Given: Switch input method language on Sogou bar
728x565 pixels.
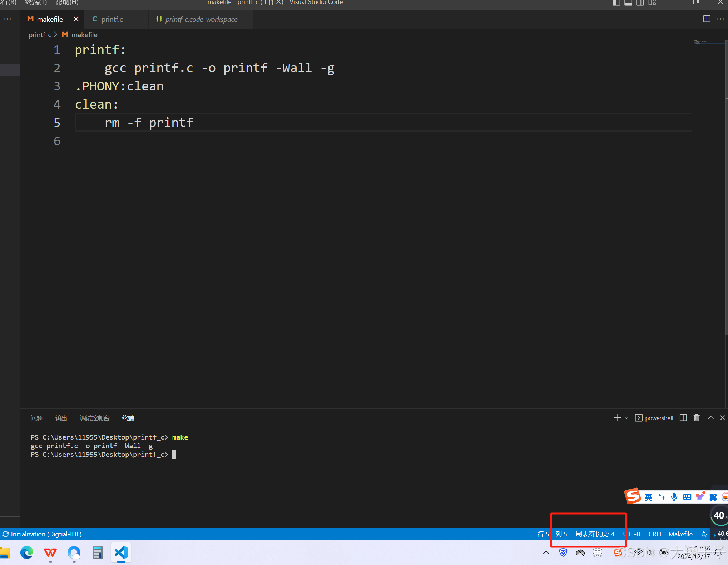Looking at the screenshot, I should pos(648,496).
